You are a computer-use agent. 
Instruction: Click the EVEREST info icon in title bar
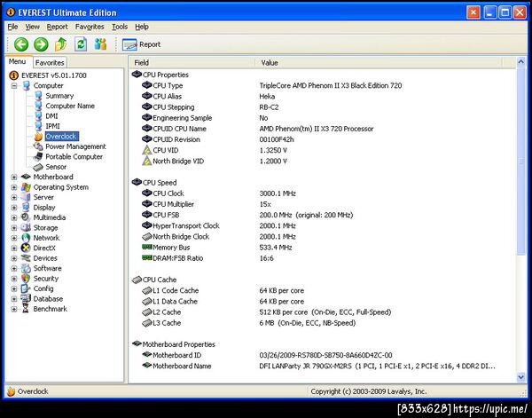tap(11, 12)
